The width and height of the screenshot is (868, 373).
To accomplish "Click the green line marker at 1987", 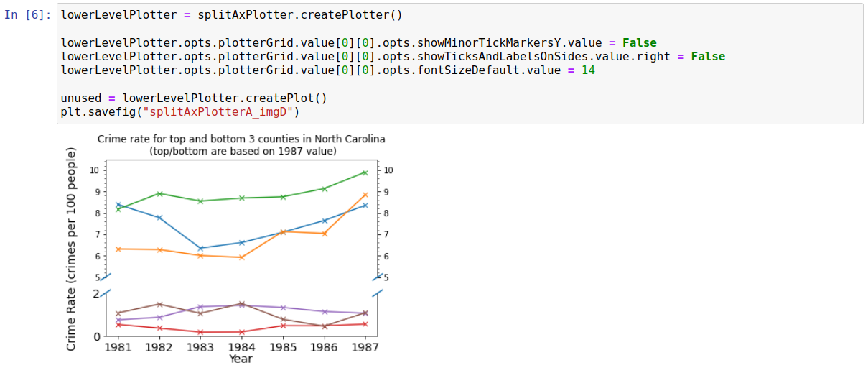I will point(365,172).
